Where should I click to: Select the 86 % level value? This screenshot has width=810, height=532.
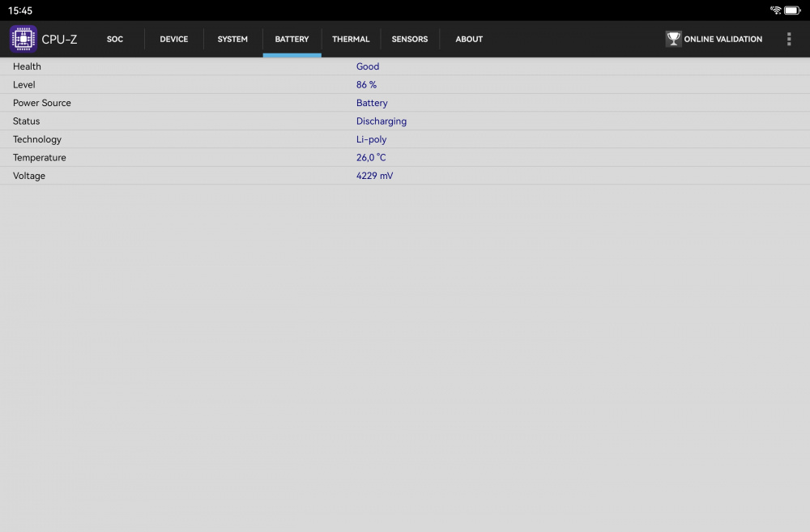366,85
